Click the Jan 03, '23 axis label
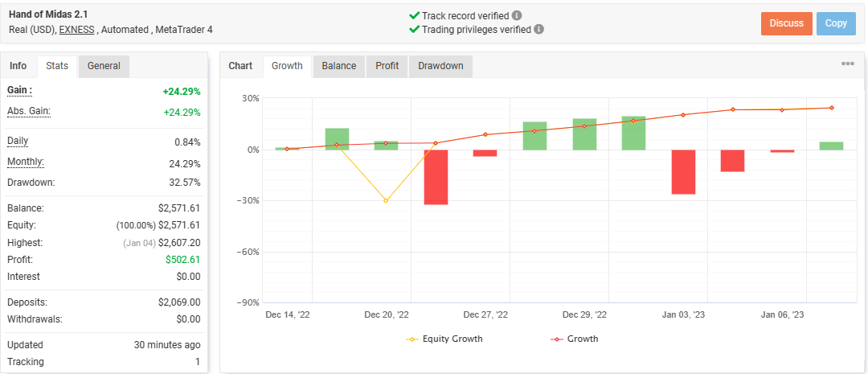868x374 pixels. pyautogui.click(x=684, y=314)
